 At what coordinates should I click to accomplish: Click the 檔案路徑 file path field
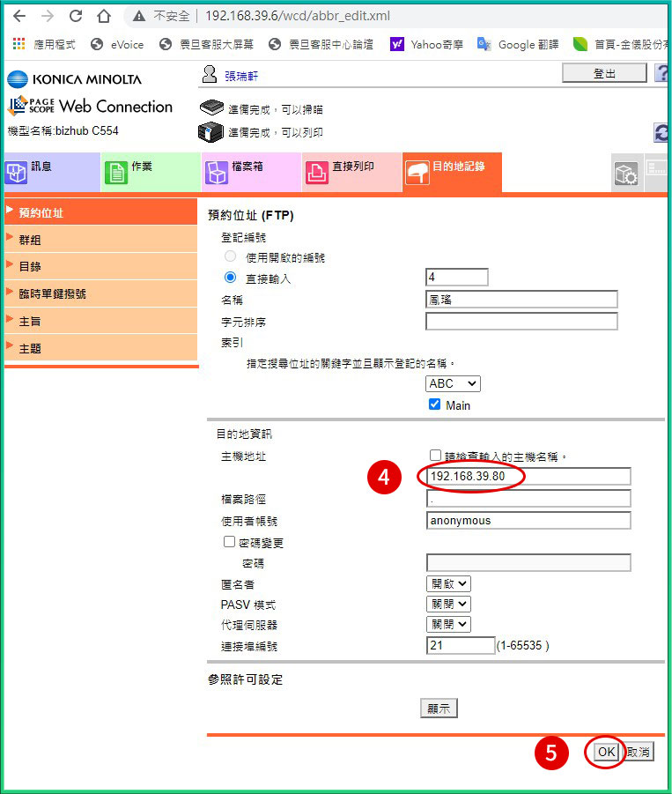(528, 499)
